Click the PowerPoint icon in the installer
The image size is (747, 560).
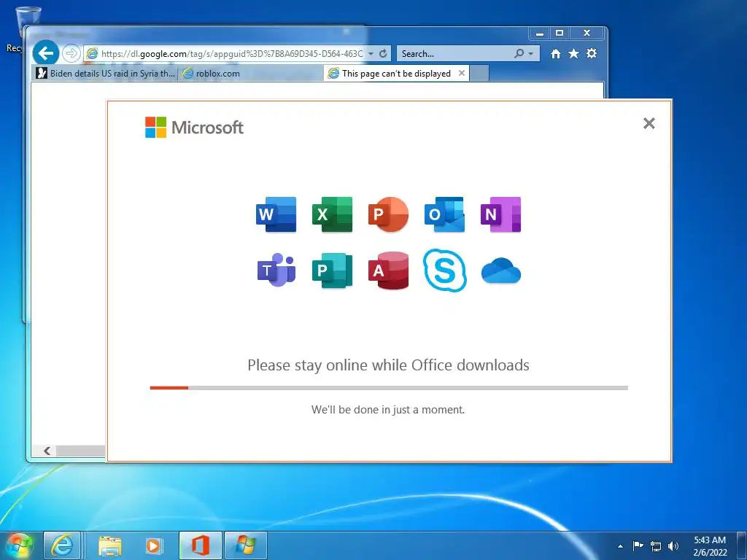click(x=388, y=214)
